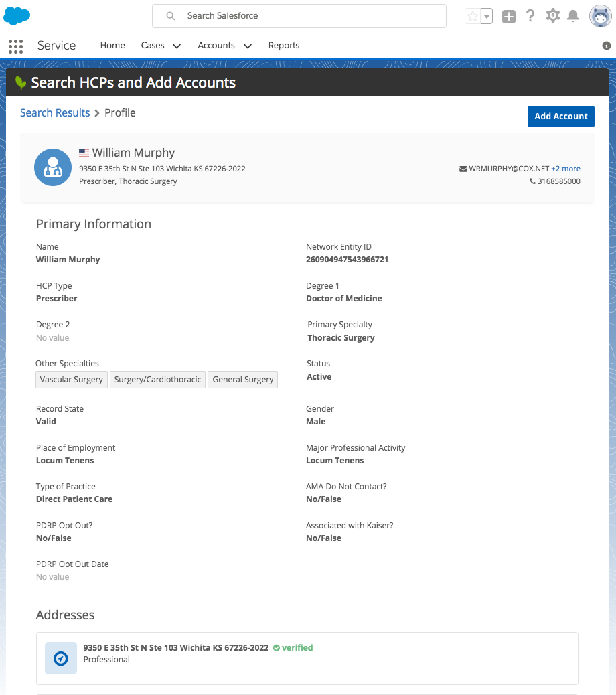Open the user profile avatar
Image resolution: width=616 pixels, height=695 pixels.
(x=600, y=16)
